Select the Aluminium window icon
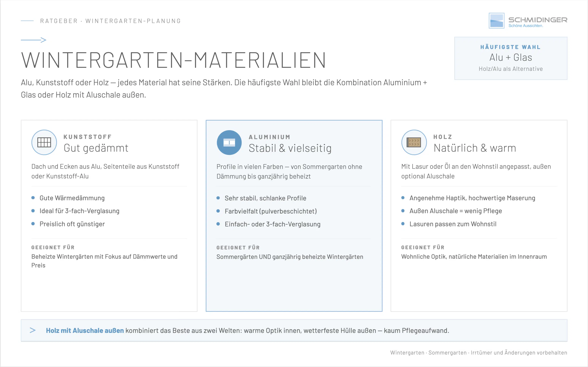Viewport: 588px width, 367px height. click(229, 143)
